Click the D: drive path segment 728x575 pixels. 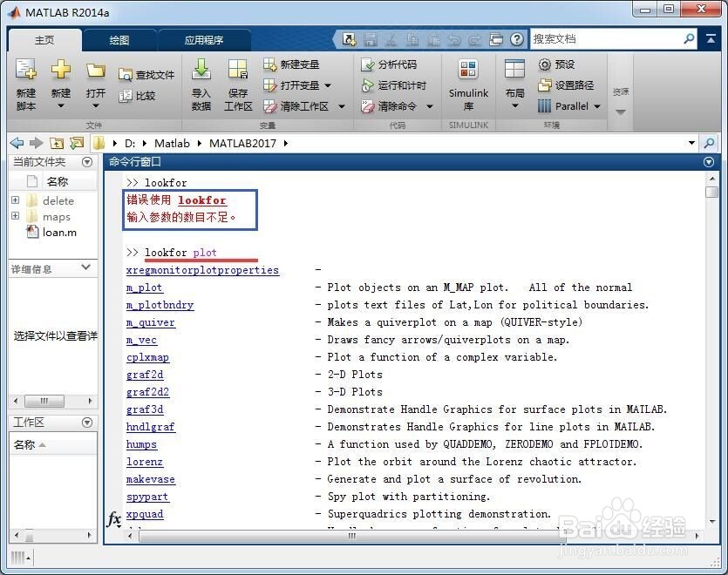[130, 144]
